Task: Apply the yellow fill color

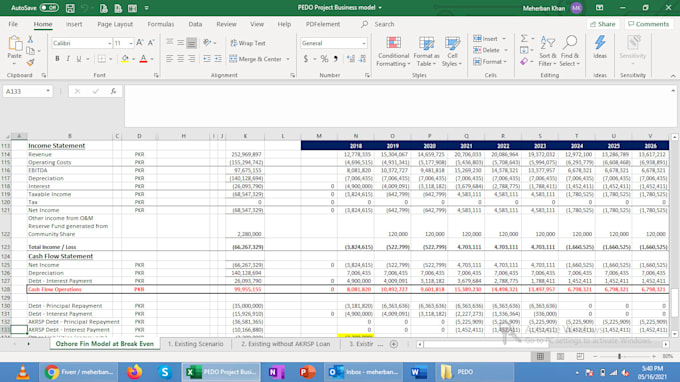Action: (125, 59)
